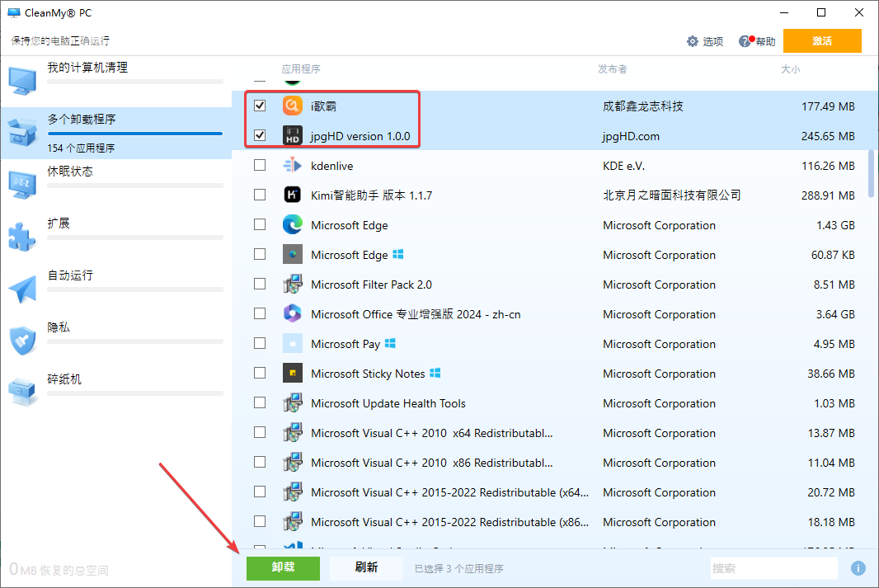This screenshot has width=879, height=588.
Task: Open the 帮助 menu
Action: coord(757,41)
